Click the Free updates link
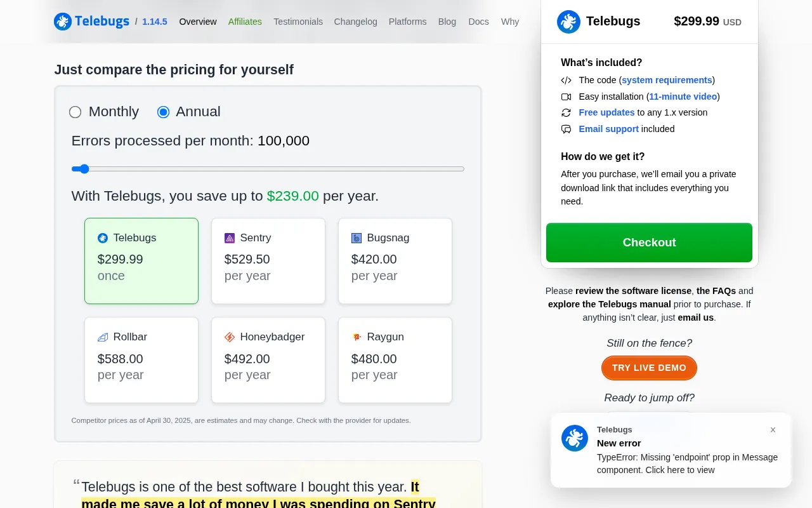 click(606, 112)
